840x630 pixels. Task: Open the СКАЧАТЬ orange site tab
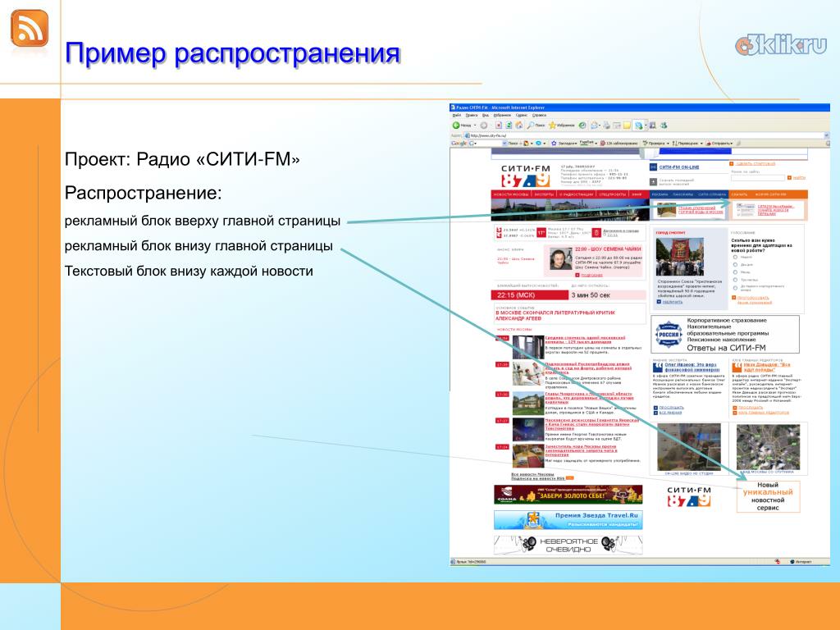tap(740, 194)
